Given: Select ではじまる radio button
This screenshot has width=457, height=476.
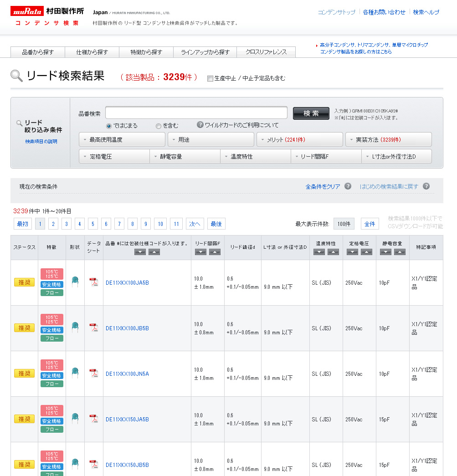Looking at the screenshot, I should pos(109,126).
